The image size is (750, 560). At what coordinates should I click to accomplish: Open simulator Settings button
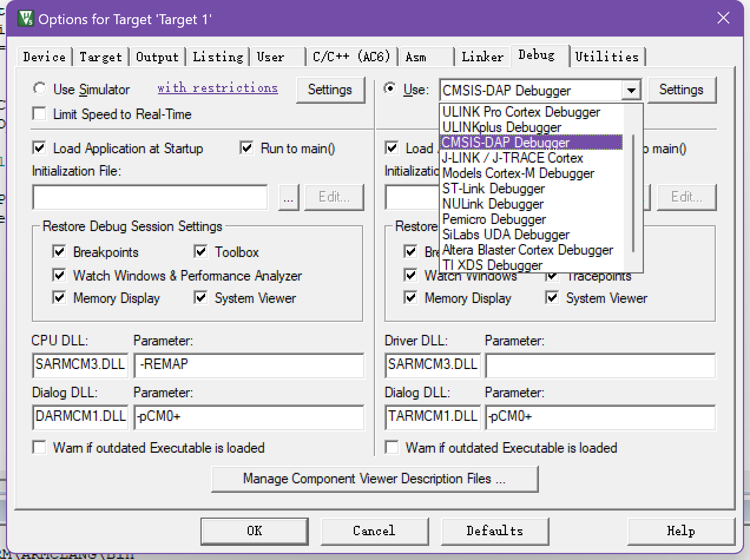pos(330,90)
